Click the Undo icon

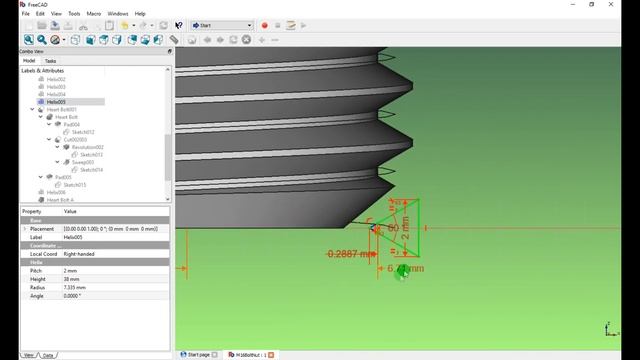pyautogui.click(x=125, y=25)
